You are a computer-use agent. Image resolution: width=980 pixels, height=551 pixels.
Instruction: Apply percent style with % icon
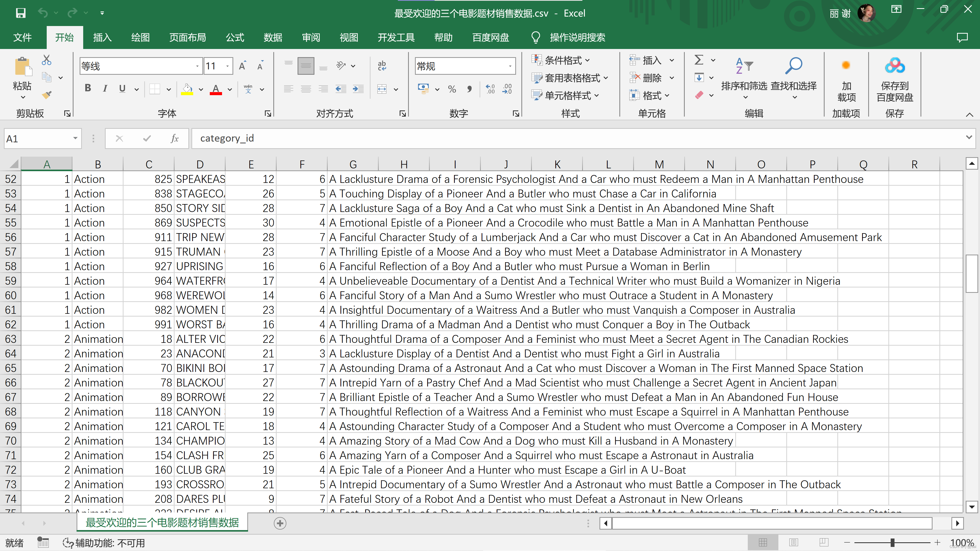[452, 89]
